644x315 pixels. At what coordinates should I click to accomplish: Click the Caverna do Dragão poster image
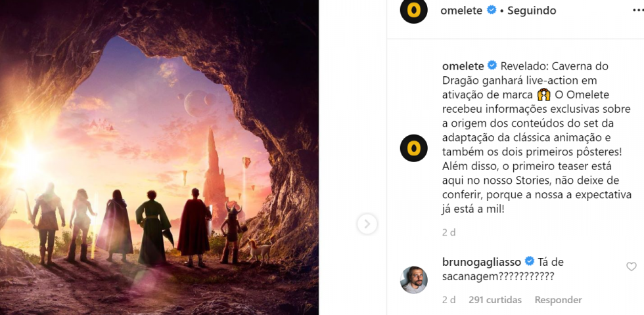(159, 157)
